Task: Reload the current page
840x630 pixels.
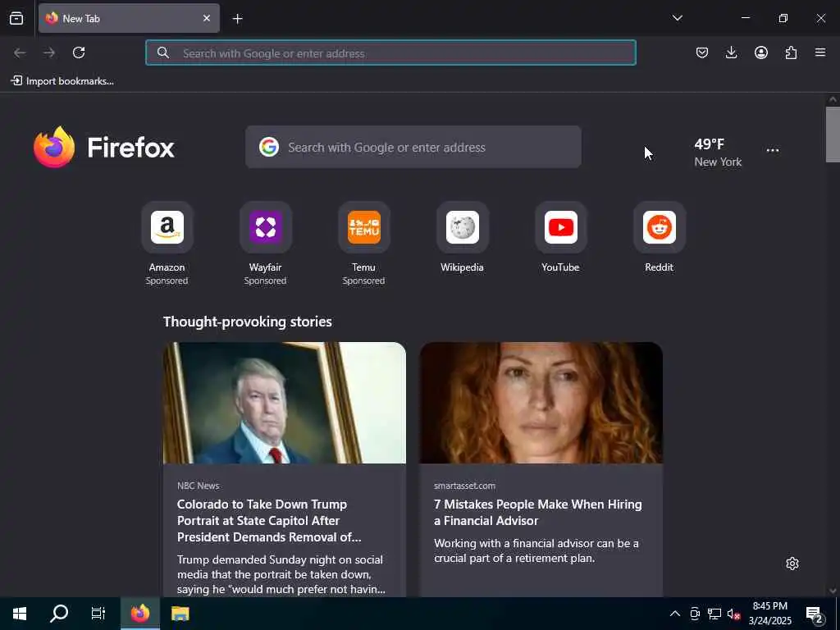Action: tap(79, 52)
